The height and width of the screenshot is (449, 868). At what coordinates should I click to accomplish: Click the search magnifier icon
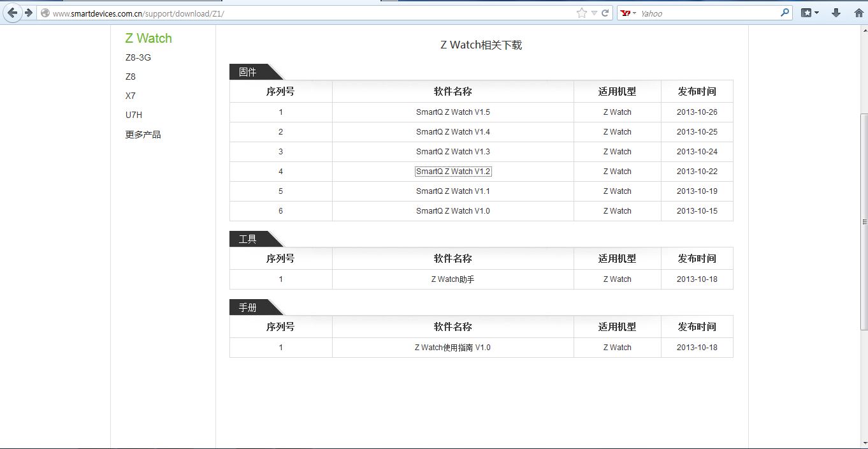pos(785,13)
